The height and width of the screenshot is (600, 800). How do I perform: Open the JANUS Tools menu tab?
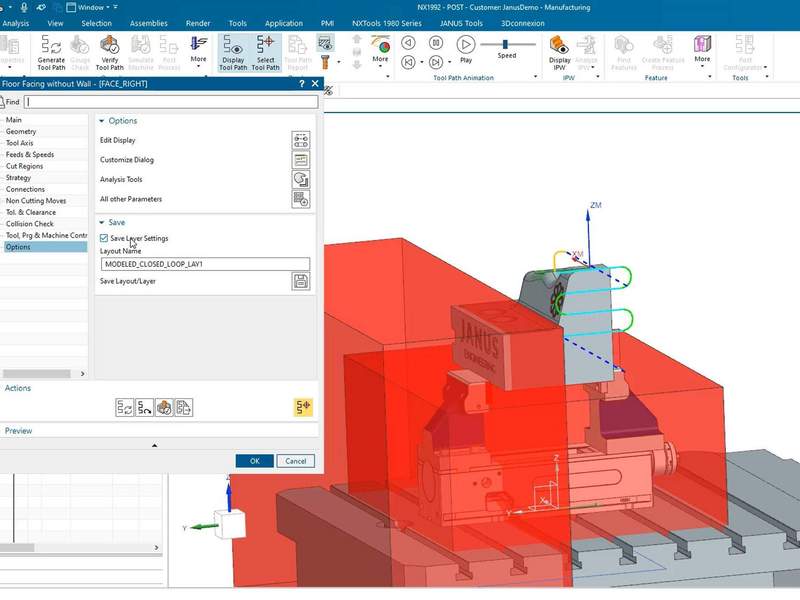(461, 23)
